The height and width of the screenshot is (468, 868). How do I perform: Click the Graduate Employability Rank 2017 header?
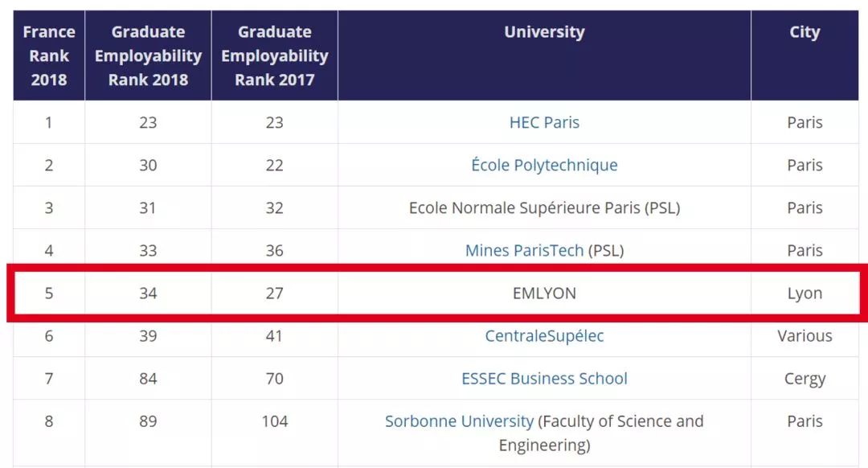tap(275, 55)
